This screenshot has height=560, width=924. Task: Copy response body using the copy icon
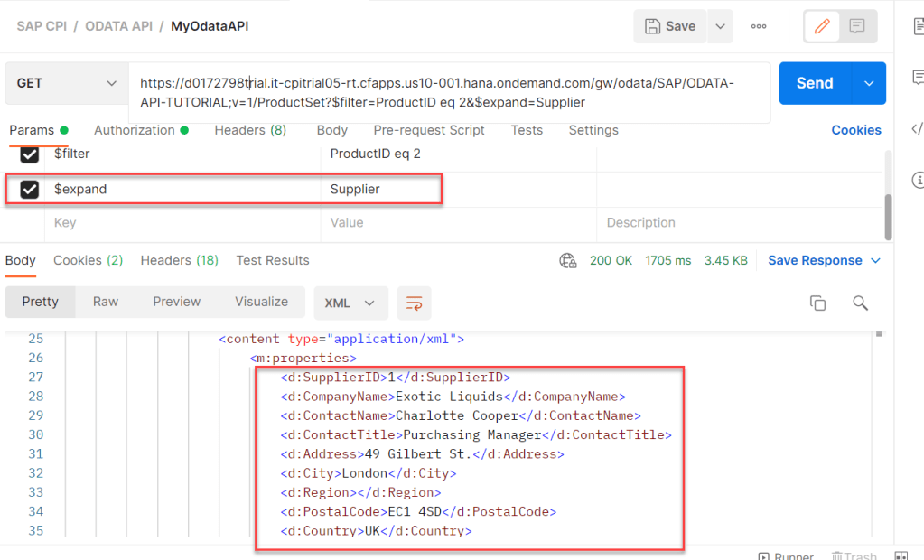817,303
